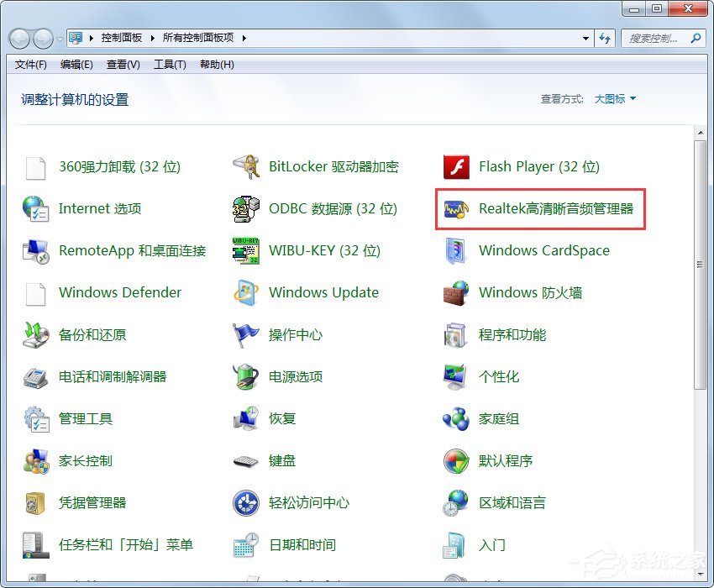This screenshot has height=588, width=714.
Task: Click the Internet 选项 globe icon
Action: [35, 208]
